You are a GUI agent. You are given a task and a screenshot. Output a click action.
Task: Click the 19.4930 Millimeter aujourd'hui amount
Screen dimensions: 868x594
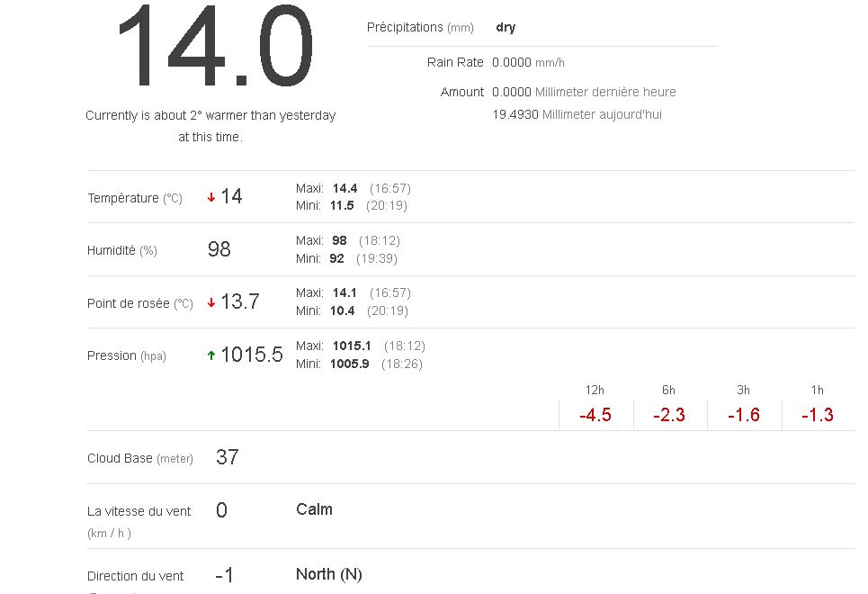[577, 115]
